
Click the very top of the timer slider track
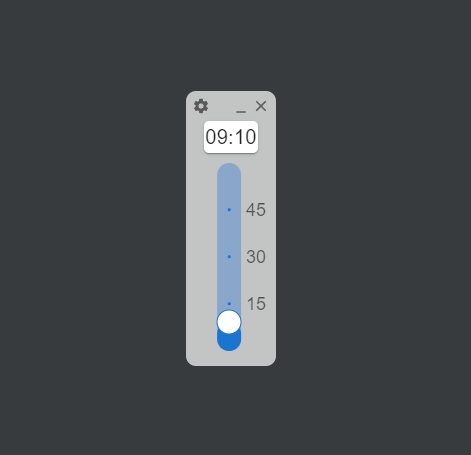point(229,166)
